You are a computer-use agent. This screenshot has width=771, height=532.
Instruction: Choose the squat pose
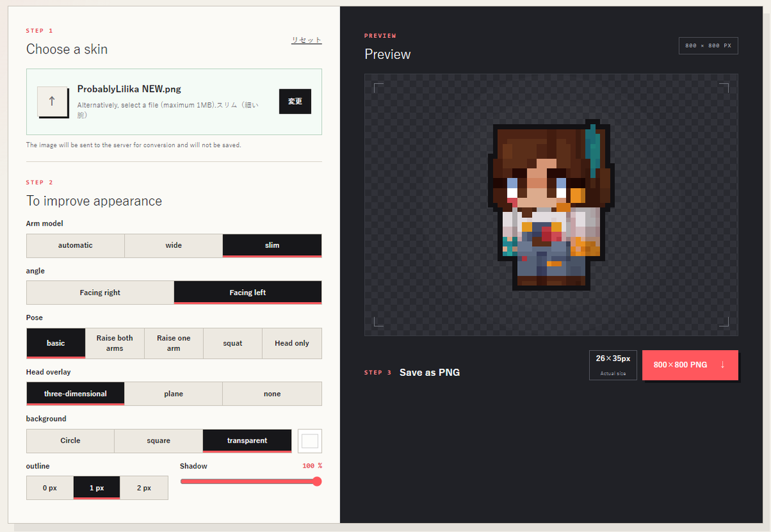click(x=233, y=343)
